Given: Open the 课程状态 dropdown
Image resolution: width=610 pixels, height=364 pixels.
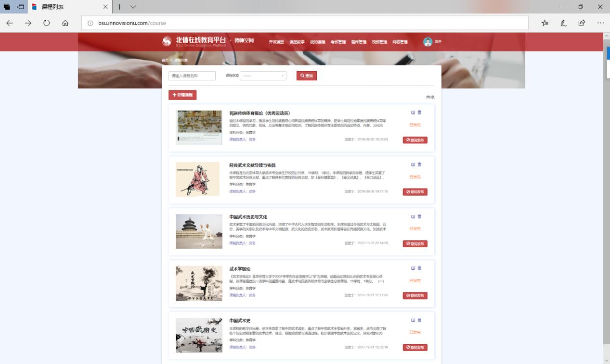Looking at the screenshot, I should point(262,75).
